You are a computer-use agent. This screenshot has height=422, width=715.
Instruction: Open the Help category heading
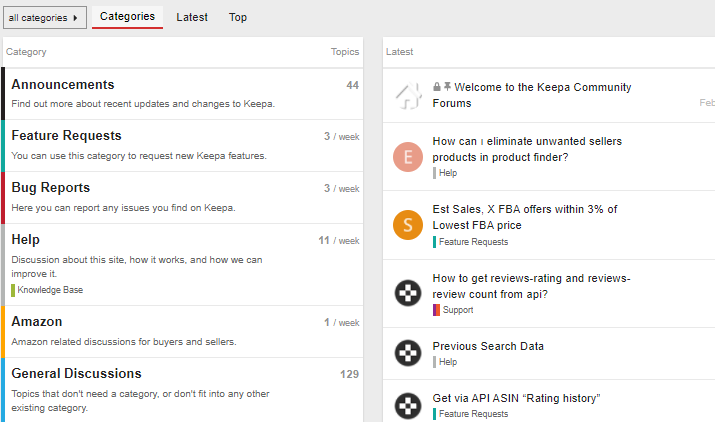pos(26,240)
